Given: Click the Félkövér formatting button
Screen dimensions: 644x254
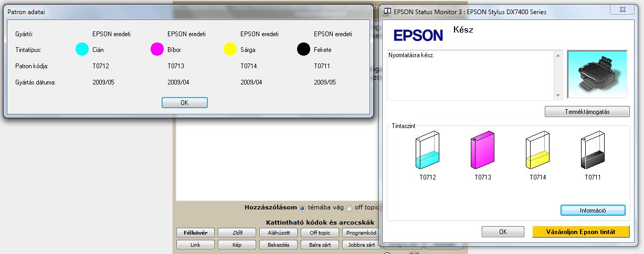Looking at the screenshot, I should pos(195,232).
